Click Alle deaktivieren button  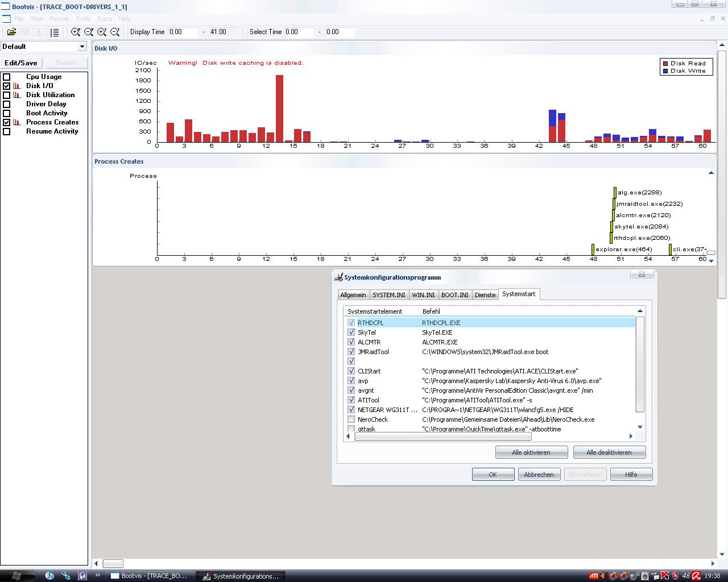[609, 452]
